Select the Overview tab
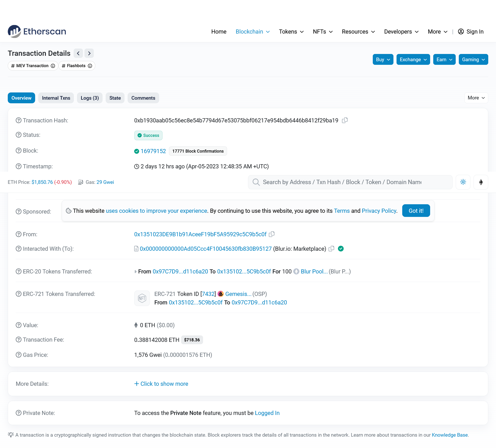This screenshot has height=448, width=496. point(21,98)
